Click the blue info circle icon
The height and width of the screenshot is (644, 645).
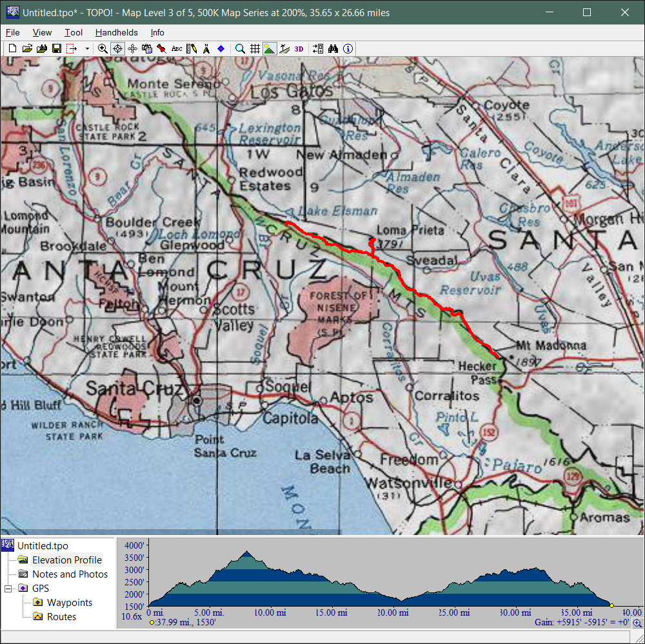348,48
